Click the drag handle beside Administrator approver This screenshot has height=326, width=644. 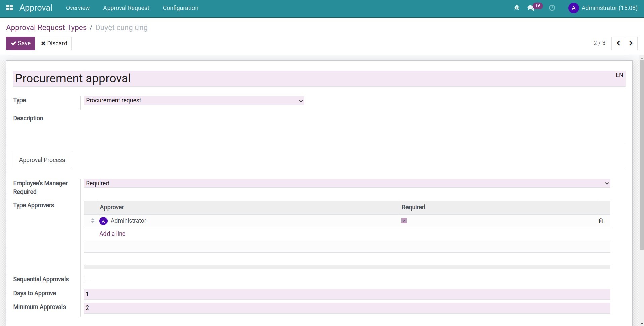pos(92,221)
